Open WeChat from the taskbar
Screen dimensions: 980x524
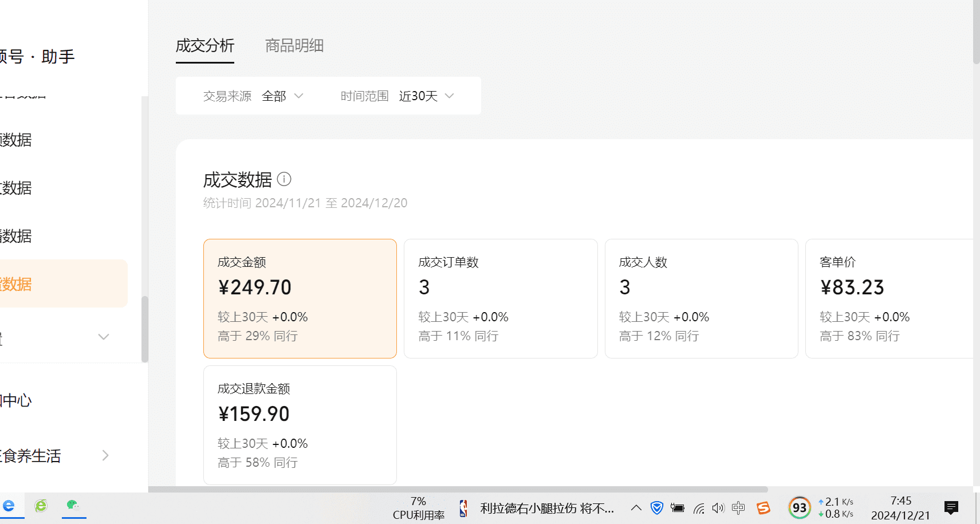73,506
